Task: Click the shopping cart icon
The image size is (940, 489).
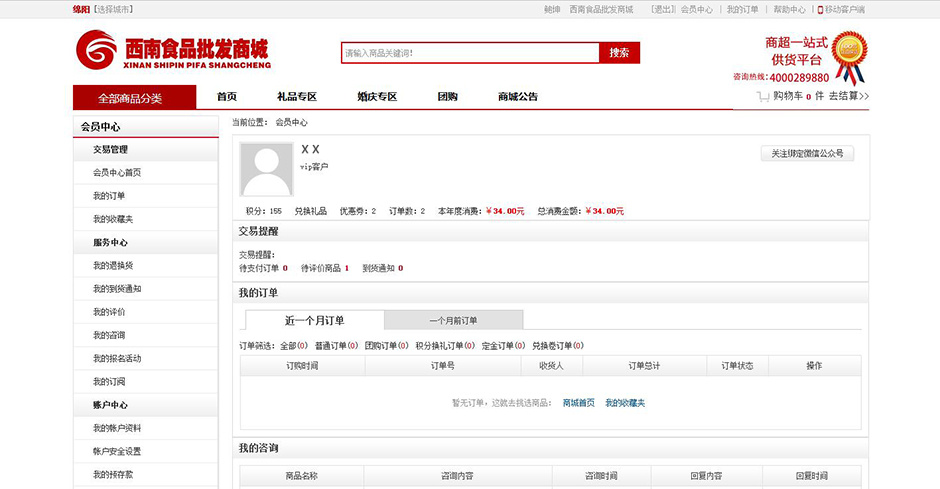Action: (x=763, y=97)
